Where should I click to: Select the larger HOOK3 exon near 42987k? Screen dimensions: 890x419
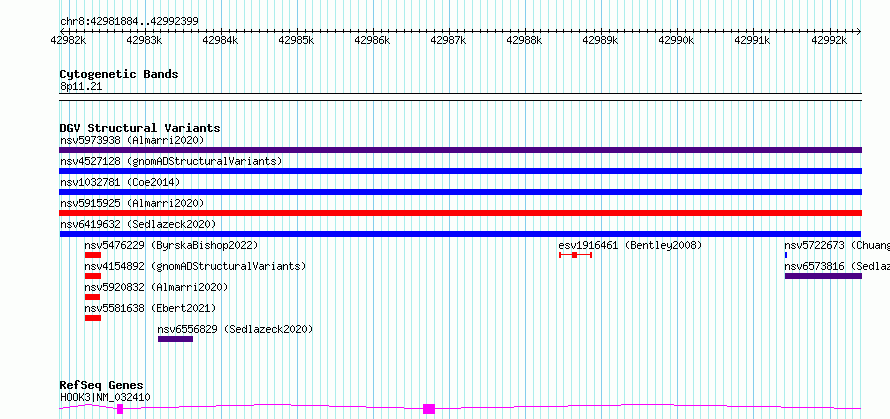[x=429, y=409]
